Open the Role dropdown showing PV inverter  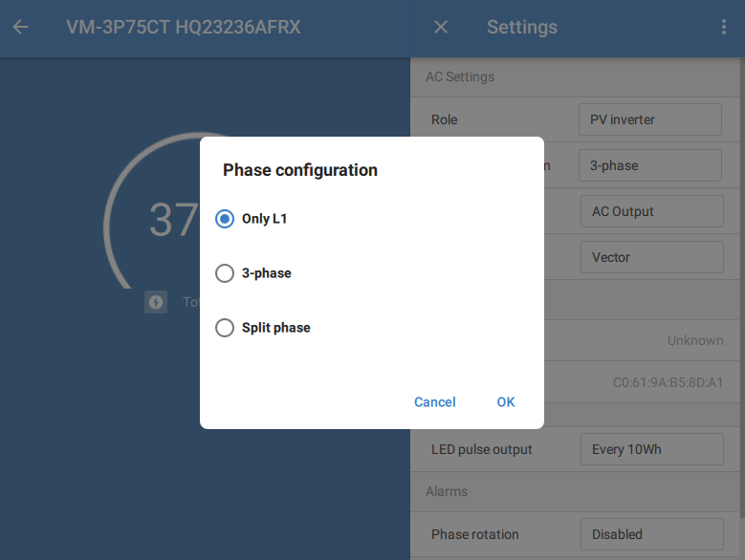coord(649,119)
